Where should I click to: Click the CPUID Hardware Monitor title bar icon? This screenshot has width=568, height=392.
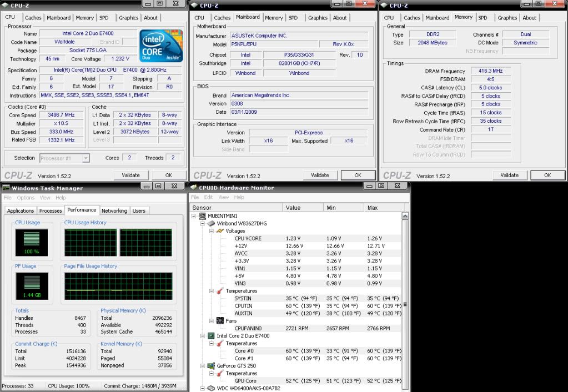click(194, 187)
